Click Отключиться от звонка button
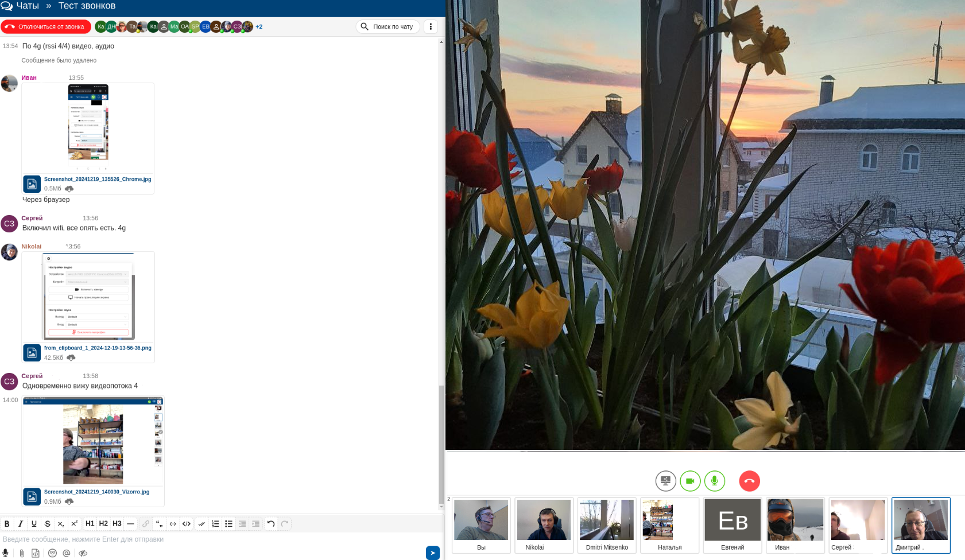Viewport: 965px width, 560px height. 46,27
